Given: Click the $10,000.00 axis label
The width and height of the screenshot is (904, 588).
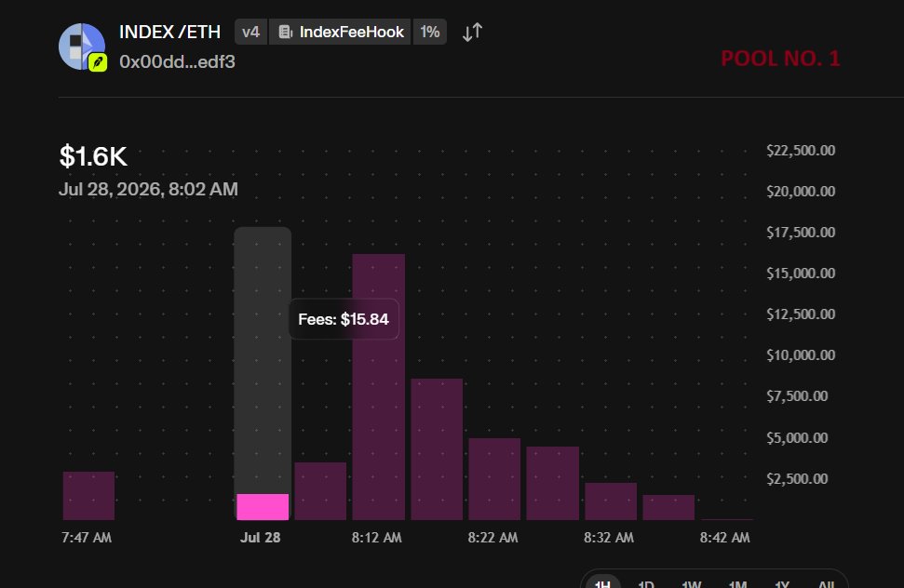Looking at the screenshot, I should coord(801,354).
